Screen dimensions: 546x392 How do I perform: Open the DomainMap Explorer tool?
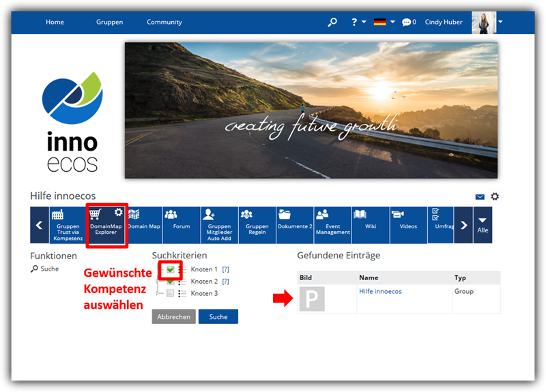[106, 224]
